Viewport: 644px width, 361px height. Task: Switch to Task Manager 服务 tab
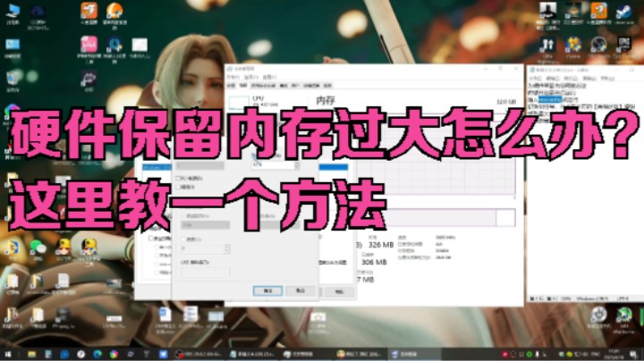pyautogui.click(x=327, y=85)
